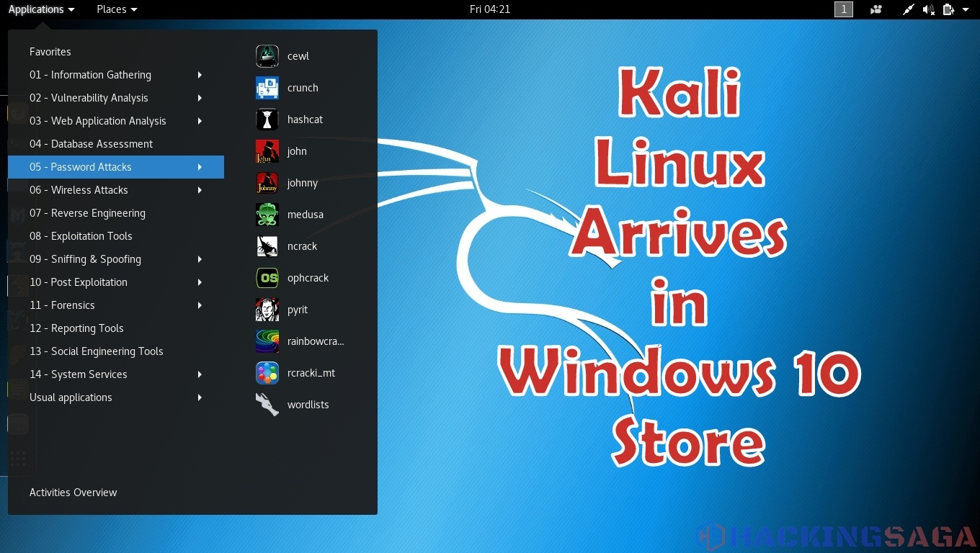This screenshot has width=980, height=553.
Task: Click "14 - System Services" label
Action: tap(79, 374)
